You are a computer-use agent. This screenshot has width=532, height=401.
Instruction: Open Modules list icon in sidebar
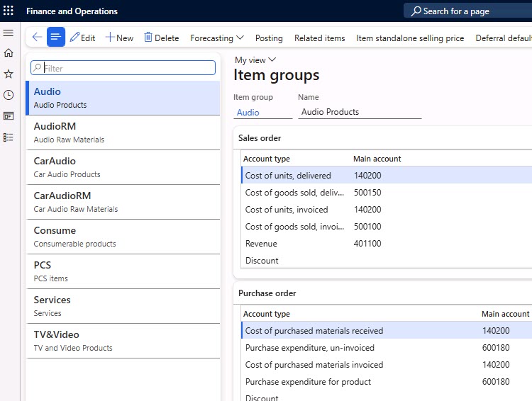click(x=9, y=137)
